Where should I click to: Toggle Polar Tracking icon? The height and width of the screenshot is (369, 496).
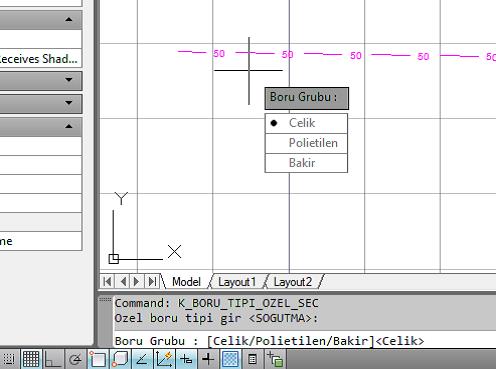click(75, 359)
